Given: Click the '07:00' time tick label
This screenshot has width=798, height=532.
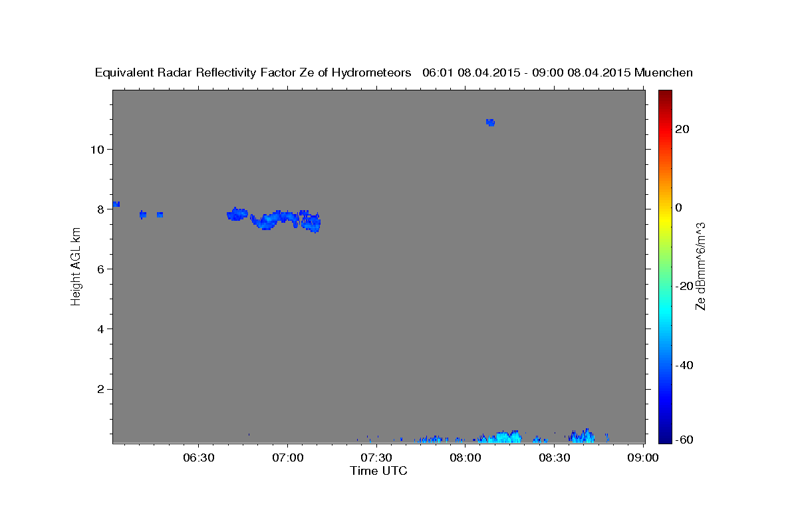Looking at the screenshot, I should pyautogui.click(x=287, y=458).
